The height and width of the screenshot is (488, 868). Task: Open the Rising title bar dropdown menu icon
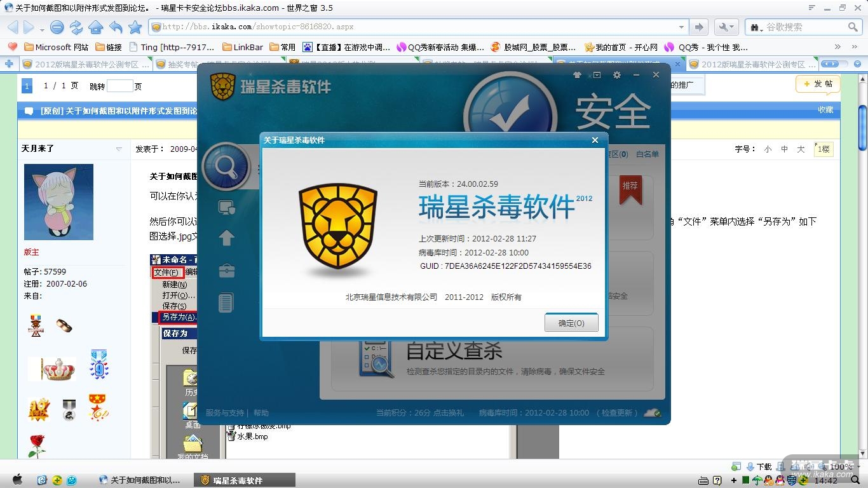(597, 75)
